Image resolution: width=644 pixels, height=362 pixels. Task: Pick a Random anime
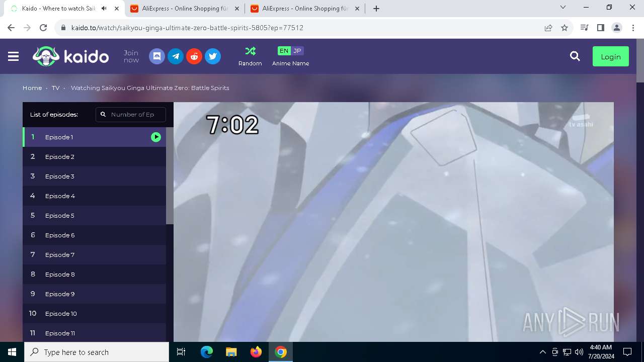click(x=250, y=56)
